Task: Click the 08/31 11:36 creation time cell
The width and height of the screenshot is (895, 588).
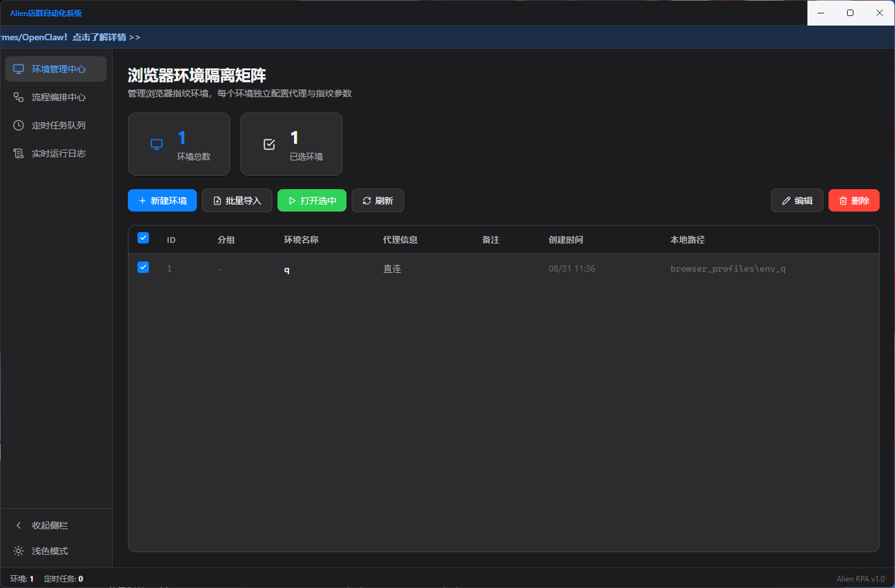Action: click(x=572, y=269)
